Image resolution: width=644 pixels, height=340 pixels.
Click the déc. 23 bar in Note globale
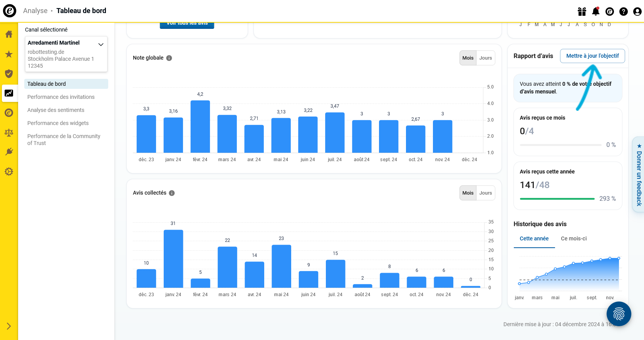[x=146, y=134]
